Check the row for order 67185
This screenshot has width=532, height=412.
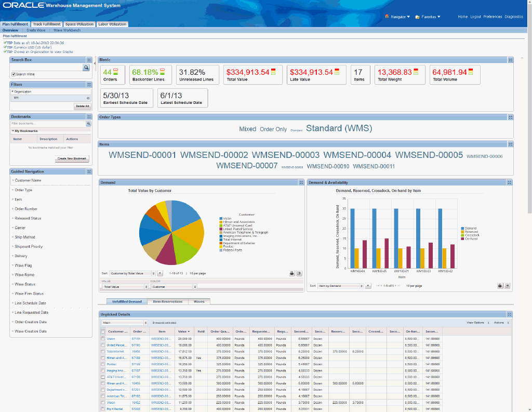[103, 339]
